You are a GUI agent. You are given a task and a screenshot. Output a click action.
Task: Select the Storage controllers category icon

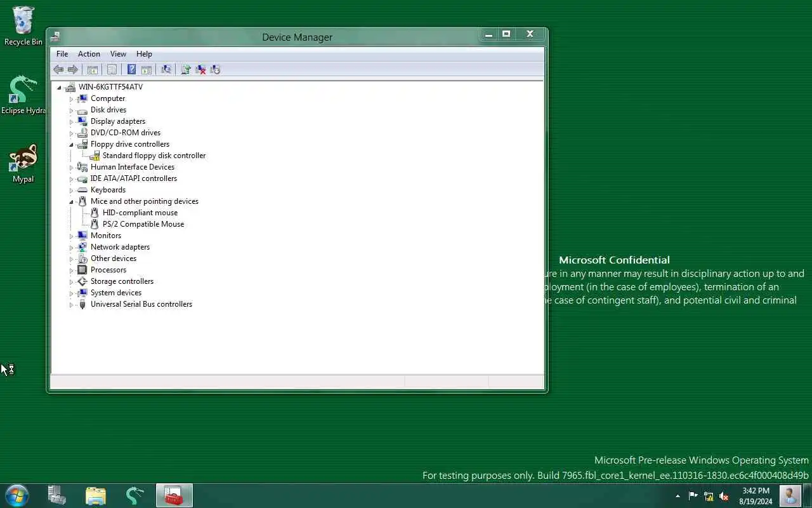pos(82,281)
